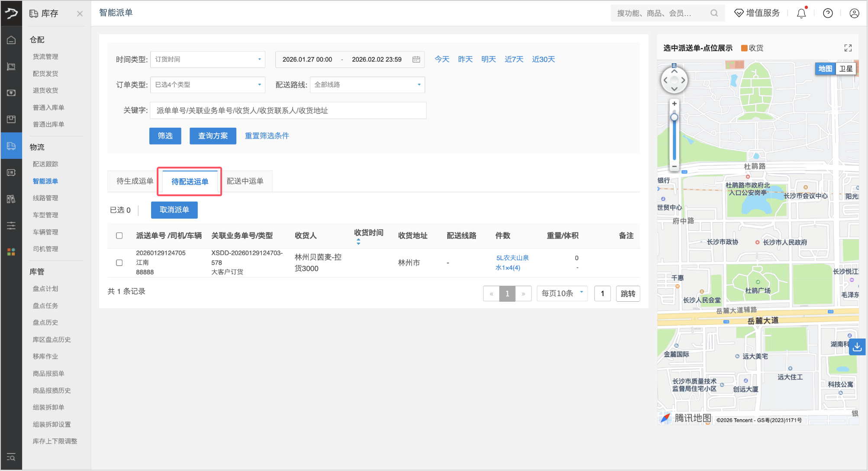The image size is (868, 471).
Task: Open 线路管理 in the sidebar menu
Action: (x=45, y=198)
